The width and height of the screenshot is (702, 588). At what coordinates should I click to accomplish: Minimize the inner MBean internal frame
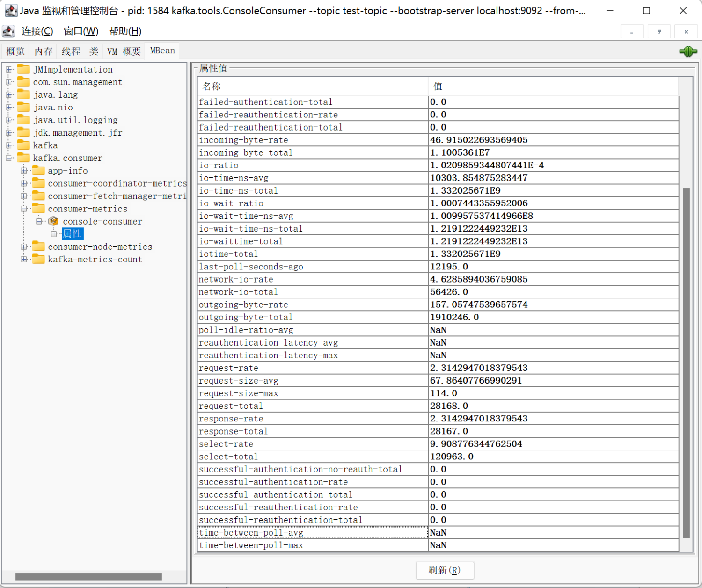[x=632, y=32]
